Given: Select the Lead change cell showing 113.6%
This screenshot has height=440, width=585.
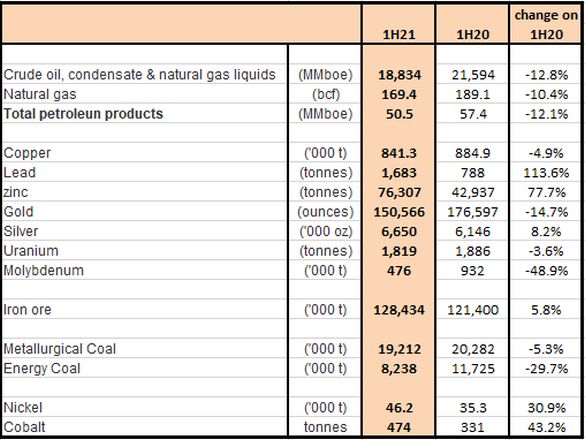Looking at the screenshot, I should click(x=546, y=172).
